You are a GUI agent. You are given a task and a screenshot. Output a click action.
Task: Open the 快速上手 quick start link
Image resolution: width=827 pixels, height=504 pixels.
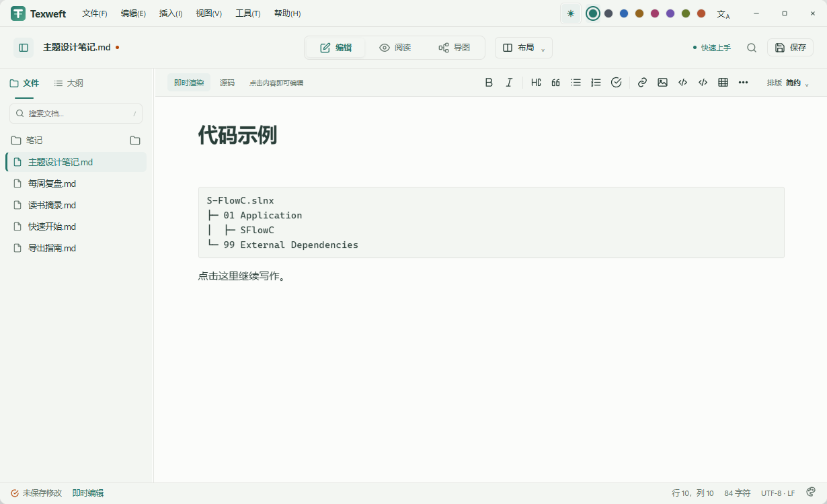[x=711, y=48]
